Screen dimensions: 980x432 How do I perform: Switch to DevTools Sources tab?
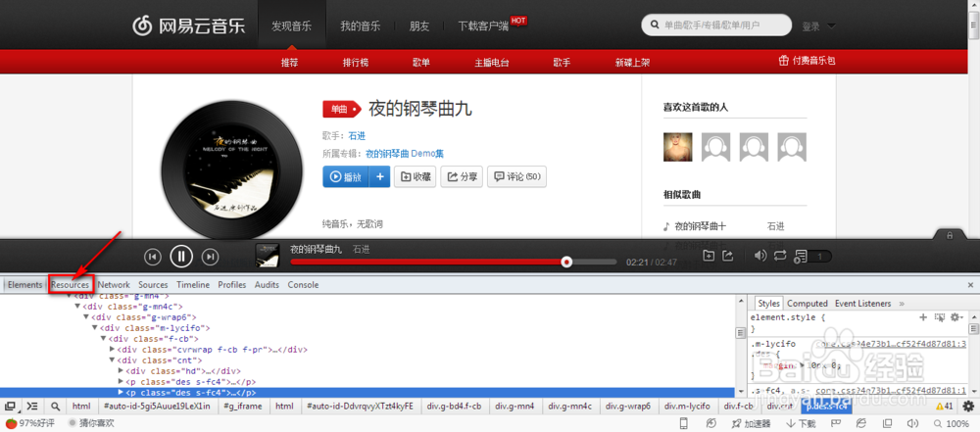[x=153, y=284]
